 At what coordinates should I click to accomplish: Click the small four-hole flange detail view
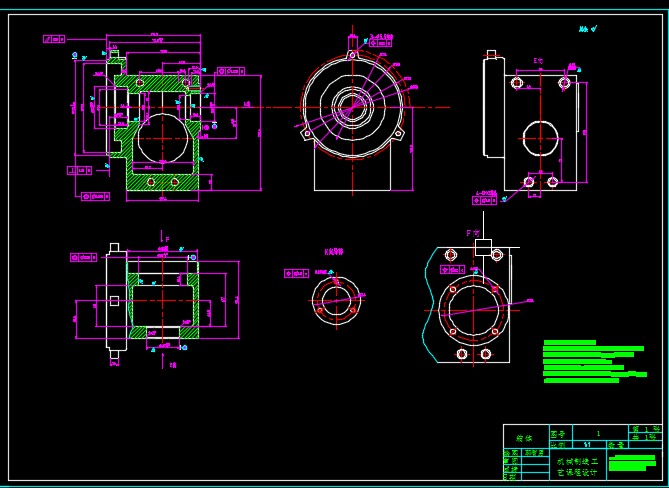(335, 298)
